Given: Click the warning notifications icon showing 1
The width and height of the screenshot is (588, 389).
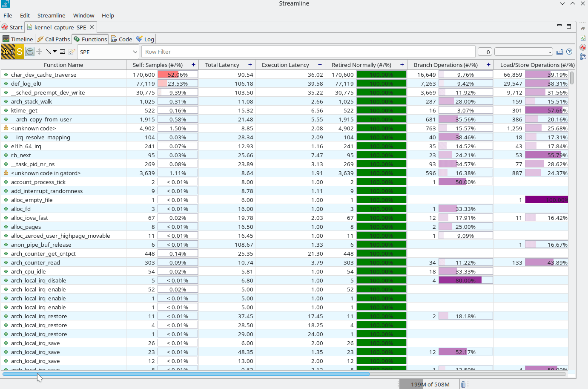Looking at the screenshot, I should 6,52.
